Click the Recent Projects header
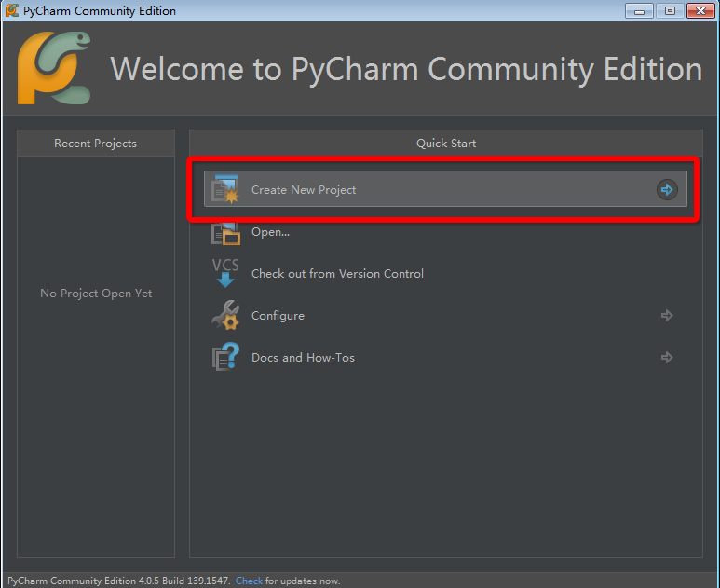Screen dimensions: 720x588 (x=96, y=144)
